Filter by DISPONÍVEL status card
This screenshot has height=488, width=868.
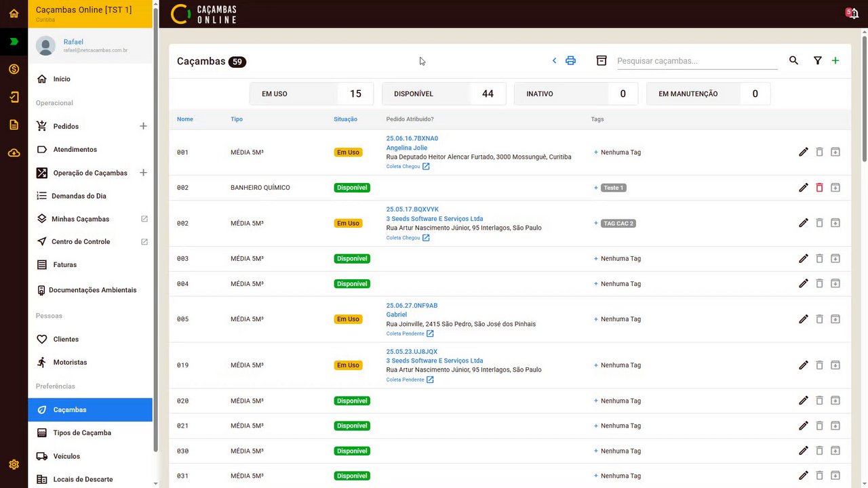[443, 94]
